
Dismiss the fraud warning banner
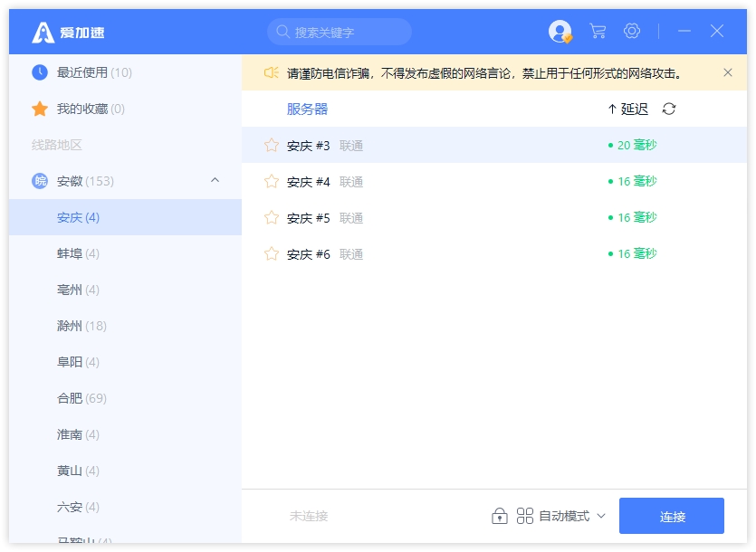728,72
